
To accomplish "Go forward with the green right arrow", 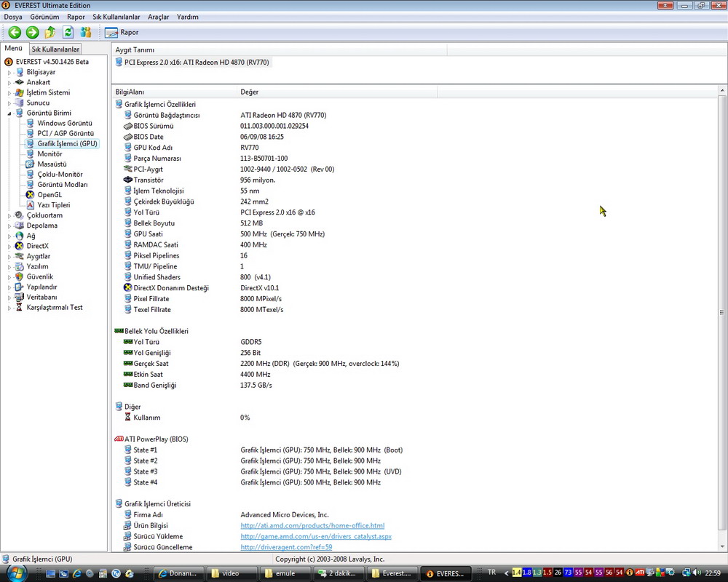I will pos(33,32).
